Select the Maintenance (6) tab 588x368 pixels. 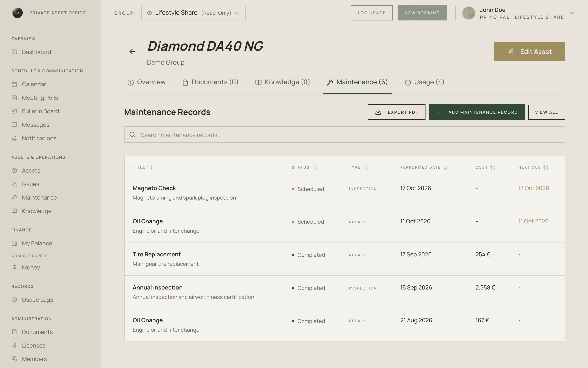(x=357, y=82)
